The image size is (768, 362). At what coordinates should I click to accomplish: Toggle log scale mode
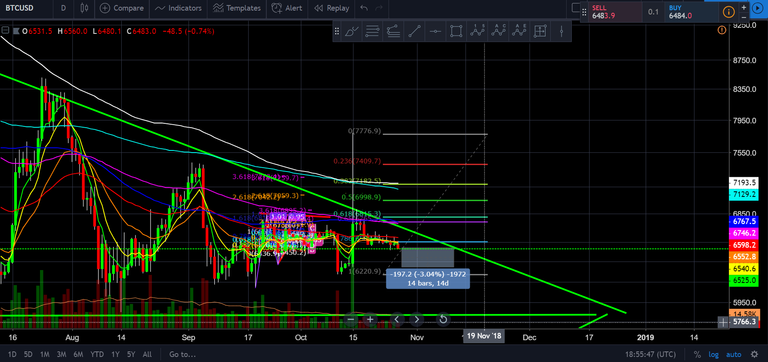pos(714,354)
